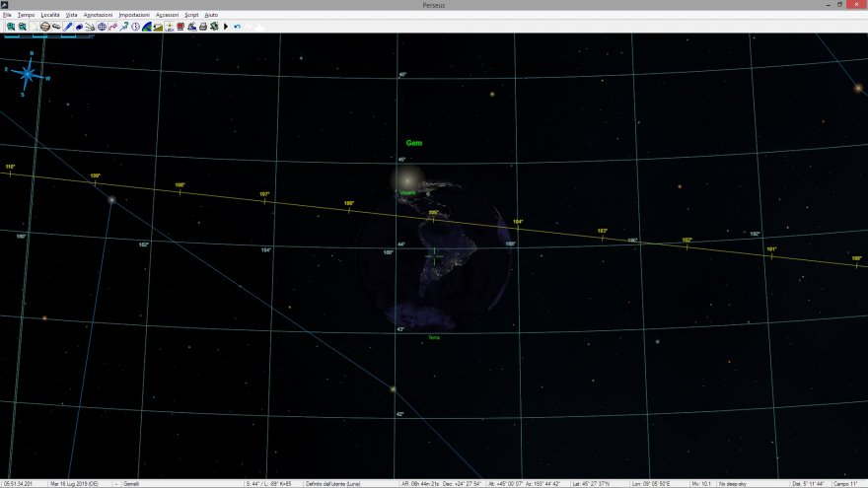This screenshot has height=488, width=868.
Task: Toggle the coordinate grid globe icon
Action: pos(101,27)
